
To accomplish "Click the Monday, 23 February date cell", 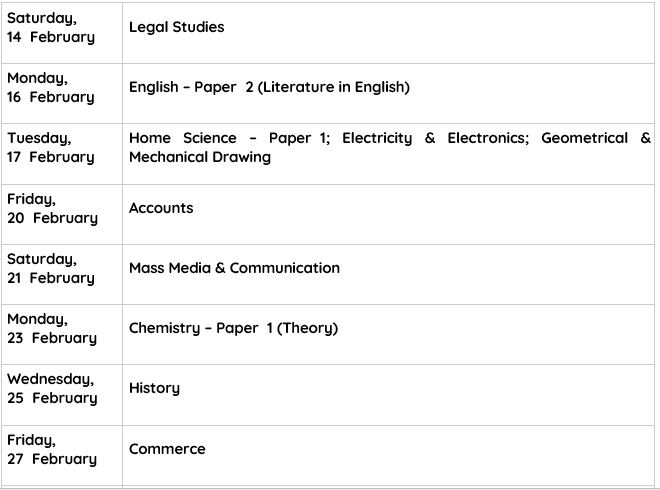I will click(x=52, y=328).
